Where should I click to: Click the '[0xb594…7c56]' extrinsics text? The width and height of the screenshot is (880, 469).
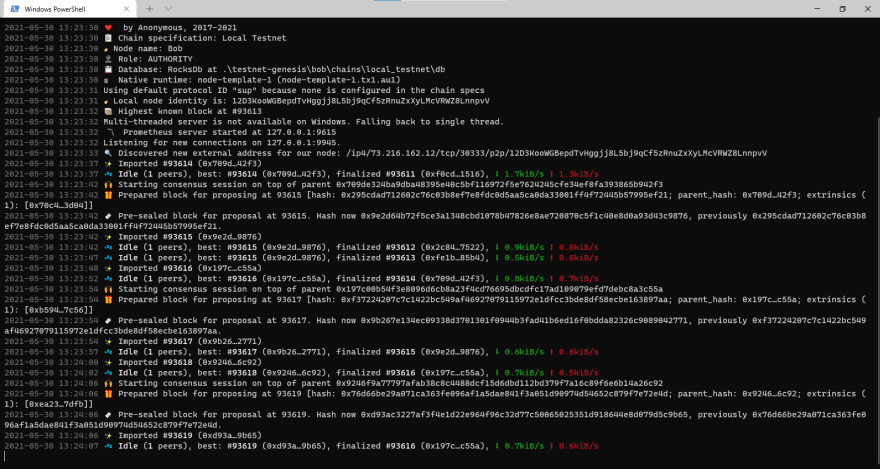pyautogui.click(x=55, y=310)
